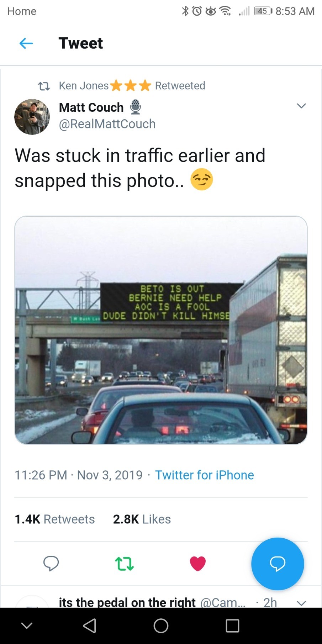Tap the blue floating compose reply button
Screen dimensions: 322x644
tap(278, 564)
